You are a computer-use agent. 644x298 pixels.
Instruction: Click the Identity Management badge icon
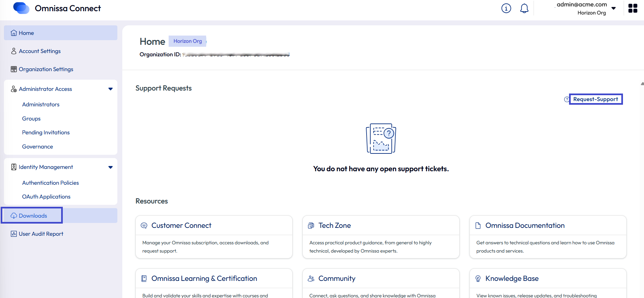click(x=13, y=167)
